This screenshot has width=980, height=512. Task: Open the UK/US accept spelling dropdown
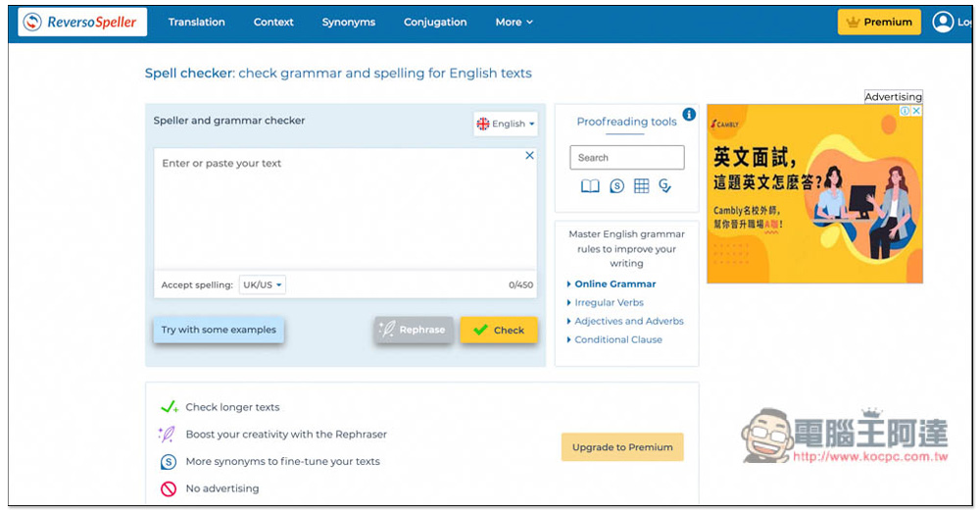point(263,284)
